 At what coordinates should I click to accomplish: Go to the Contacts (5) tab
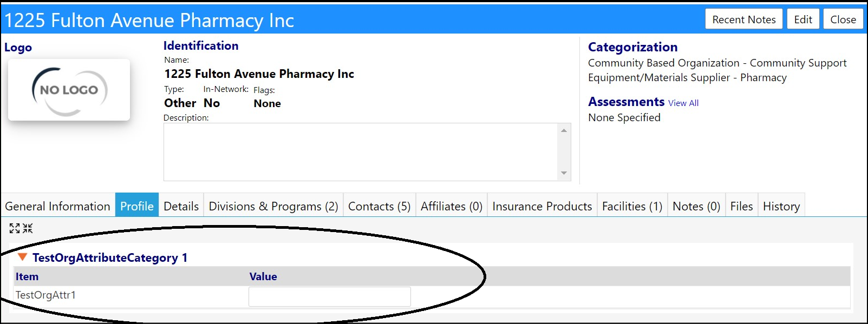point(379,206)
